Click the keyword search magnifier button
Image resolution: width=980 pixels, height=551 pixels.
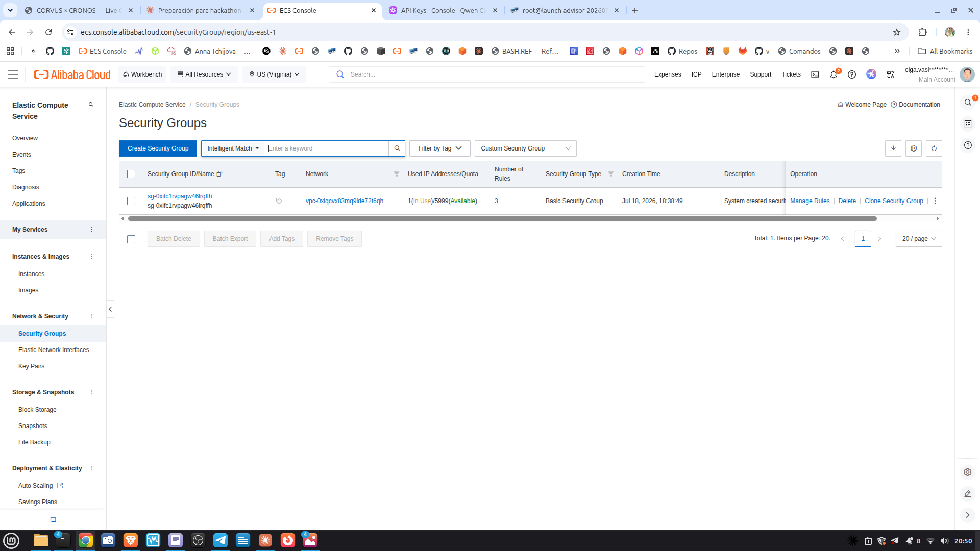coord(397,148)
